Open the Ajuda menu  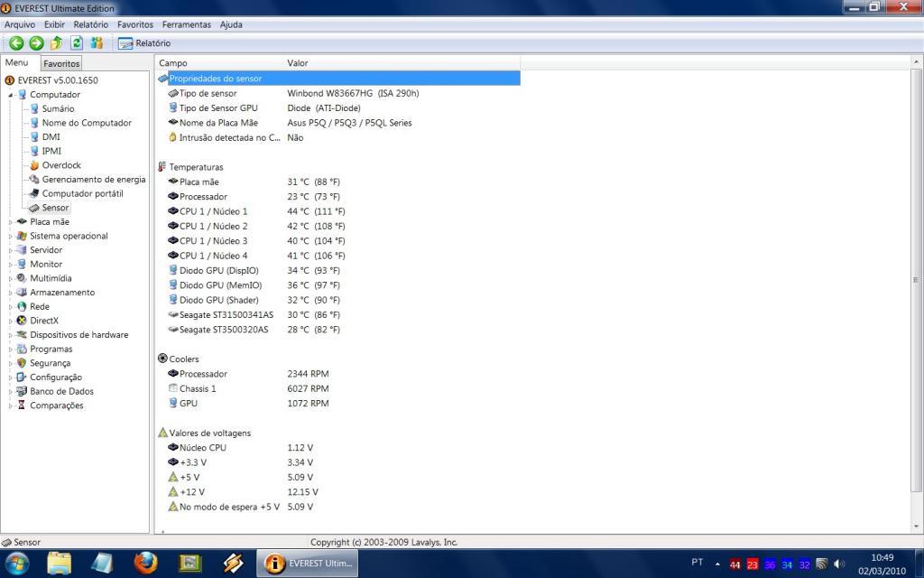(x=231, y=24)
